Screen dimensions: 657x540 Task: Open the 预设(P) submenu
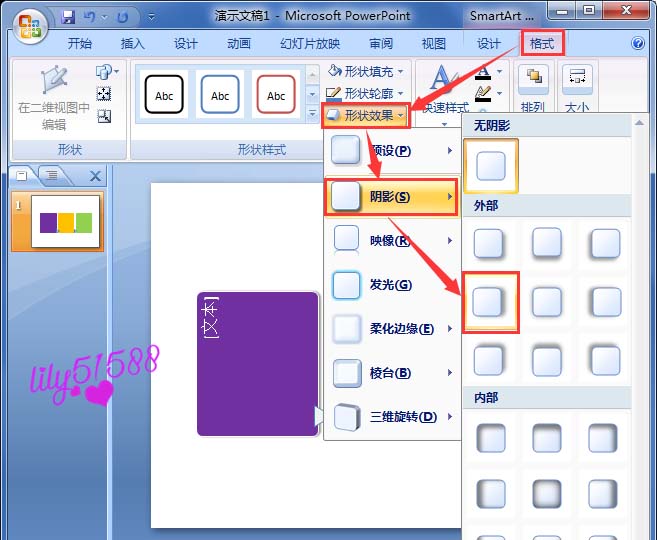coord(392,150)
